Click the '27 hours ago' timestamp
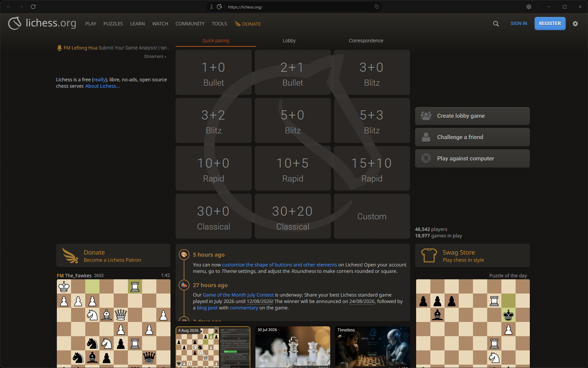 point(210,285)
